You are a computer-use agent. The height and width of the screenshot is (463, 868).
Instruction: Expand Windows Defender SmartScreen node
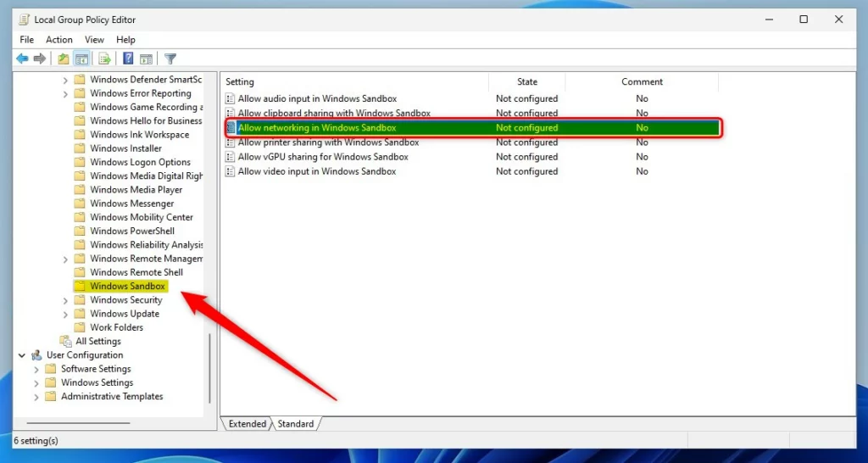point(65,80)
